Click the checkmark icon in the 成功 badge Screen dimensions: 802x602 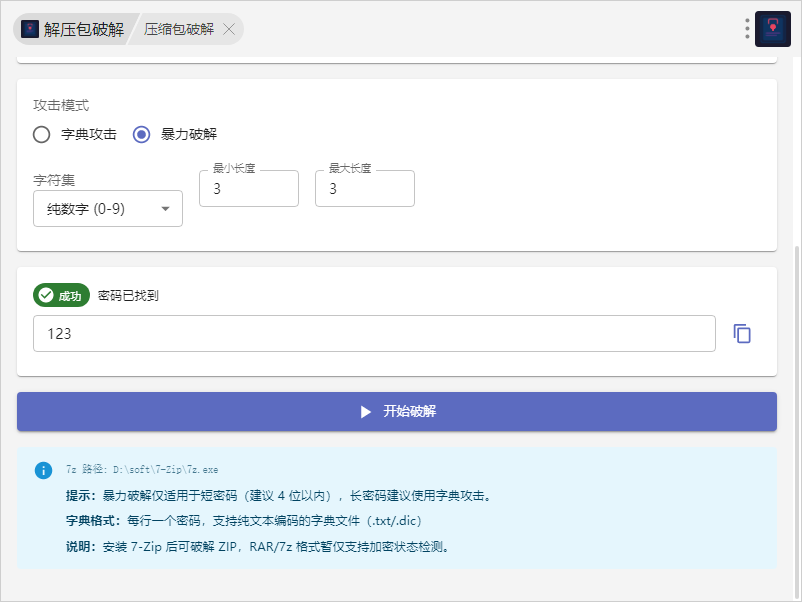(46, 295)
